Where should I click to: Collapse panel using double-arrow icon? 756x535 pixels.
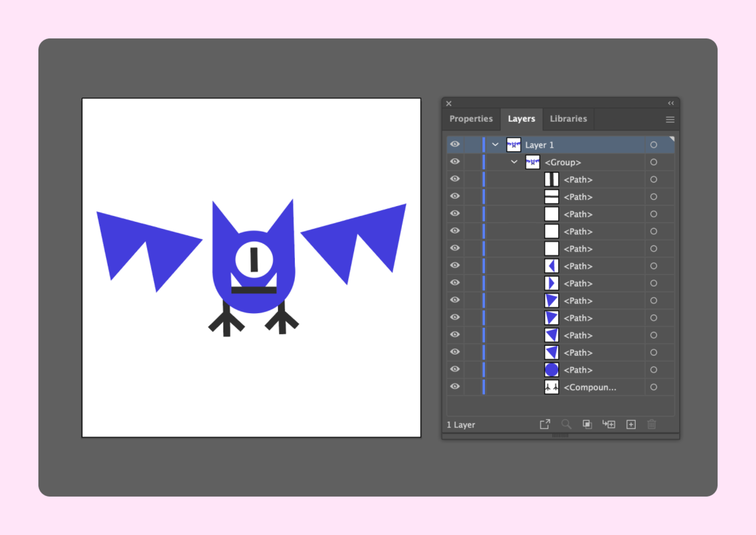(671, 103)
